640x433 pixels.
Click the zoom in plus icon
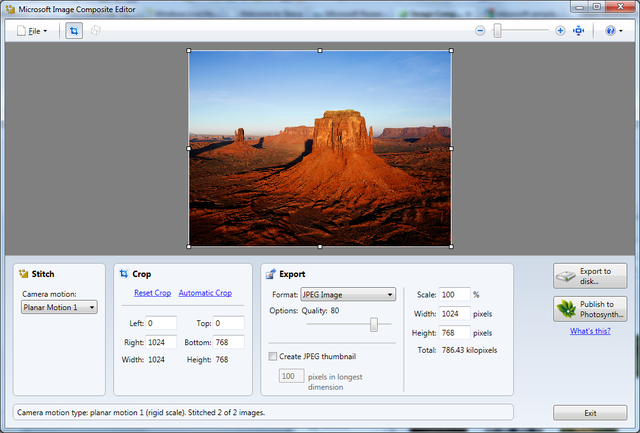point(560,31)
